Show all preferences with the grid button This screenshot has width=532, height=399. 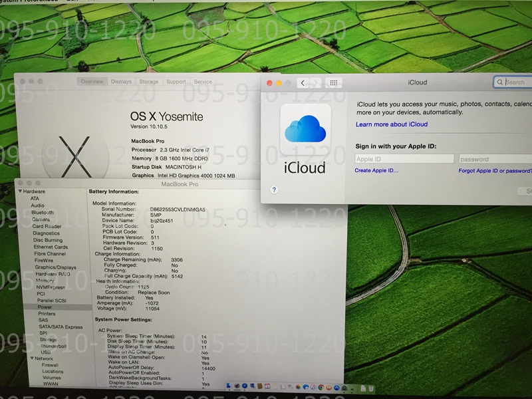(x=334, y=82)
